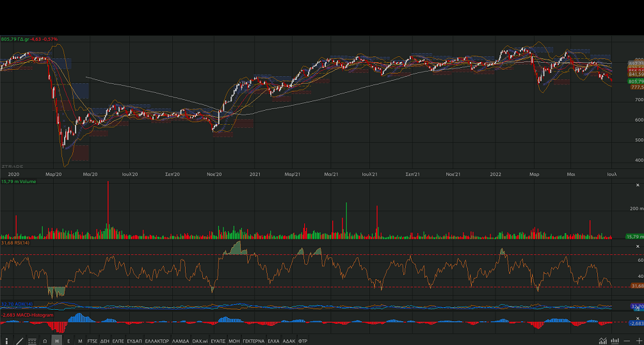The image size is (644, 345).
Task: Select the M monthly timeframe
Action: (80, 341)
